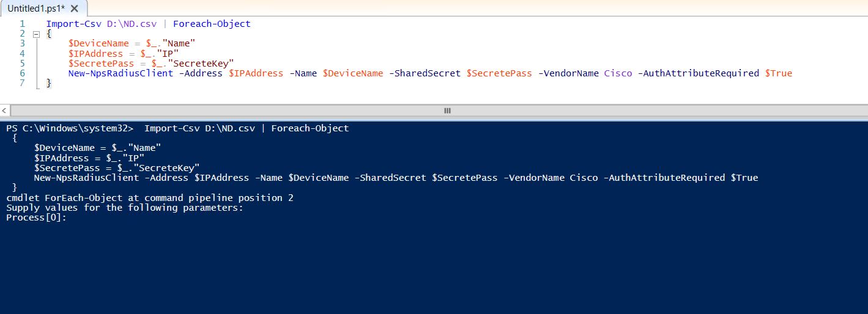Click -SharedSecret parameter in the script editor
Screen dimensions: 868x314
click(425, 73)
